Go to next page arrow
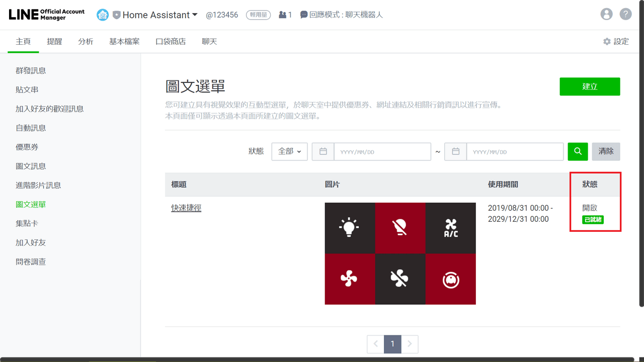644x362 pixels. [410, 344]
